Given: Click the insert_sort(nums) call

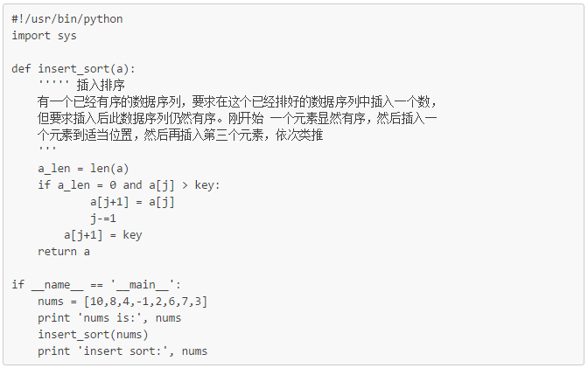Looking at the screenshot, I should pyautogui.click(x=93, y=335).
